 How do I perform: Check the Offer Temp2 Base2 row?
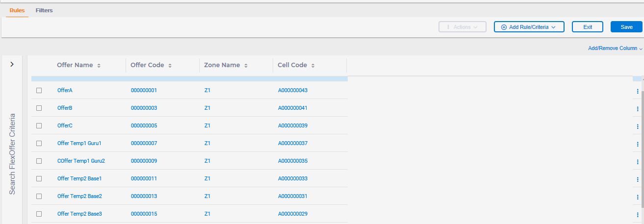[x=39, y=196]
